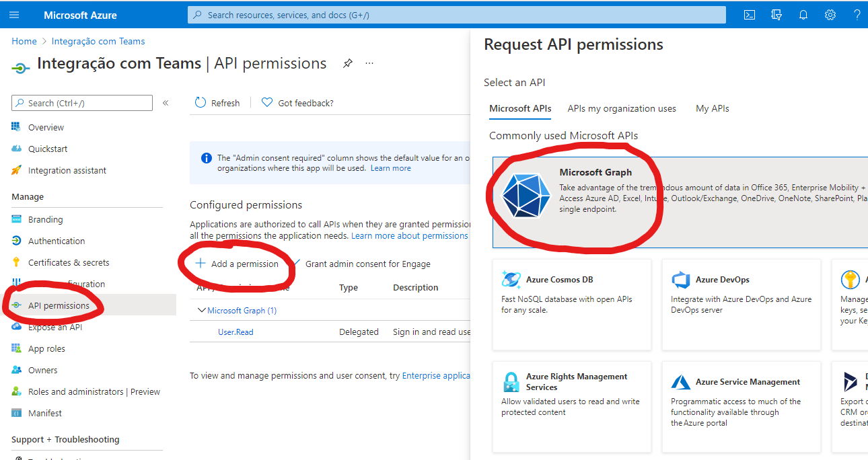
Task: Open the User.Read permission
Action: (236, 332)
